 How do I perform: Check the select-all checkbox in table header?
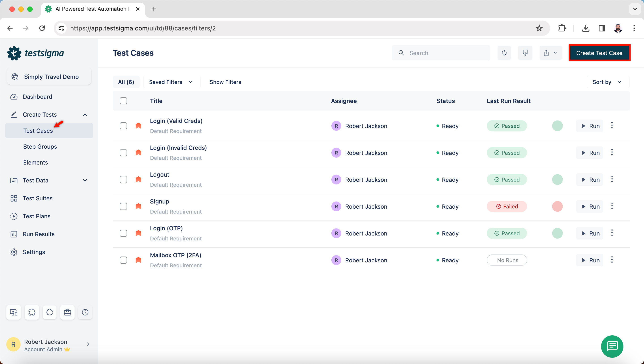pos(123,101)
